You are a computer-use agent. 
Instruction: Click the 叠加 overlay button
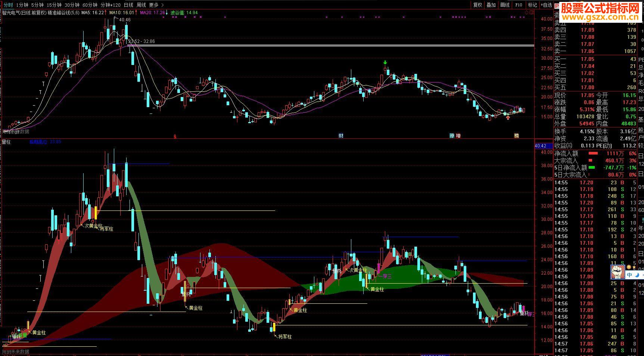(x=491, y=5)
